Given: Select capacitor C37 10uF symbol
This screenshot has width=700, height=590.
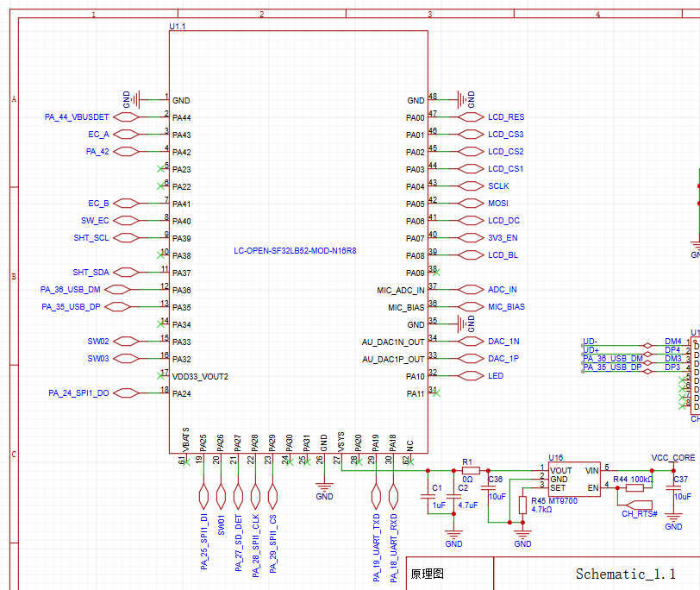Looking at the screenshot, I should 673,487.
